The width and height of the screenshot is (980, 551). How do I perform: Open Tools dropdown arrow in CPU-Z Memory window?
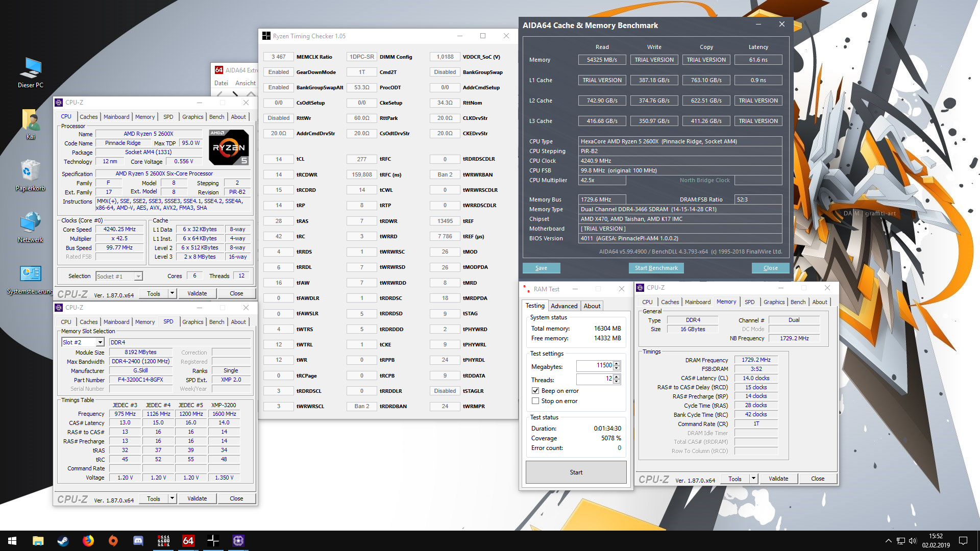pos(753,479)
